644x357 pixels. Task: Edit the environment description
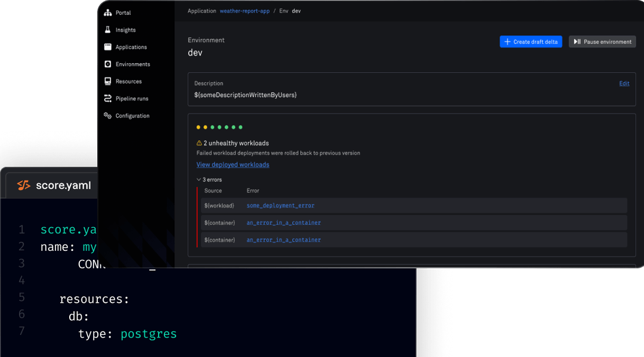[x=624, y=83]
